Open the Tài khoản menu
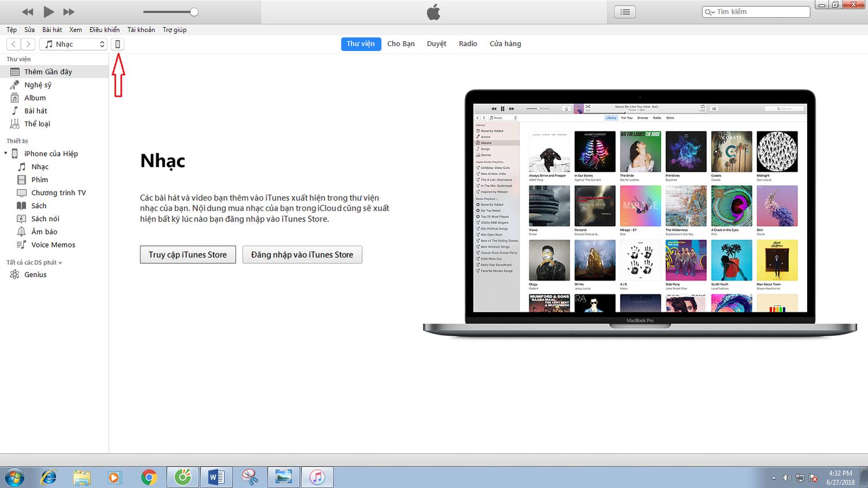Image resolution: width=868 pixels, height=488 pixels. tap(141, 30)
